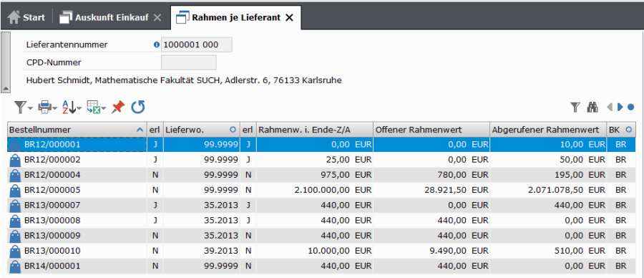644x278 pixels.
Task: Close the Rahmen je Lieferant tab
Action: pyautogui.click(x=289, y=18)
